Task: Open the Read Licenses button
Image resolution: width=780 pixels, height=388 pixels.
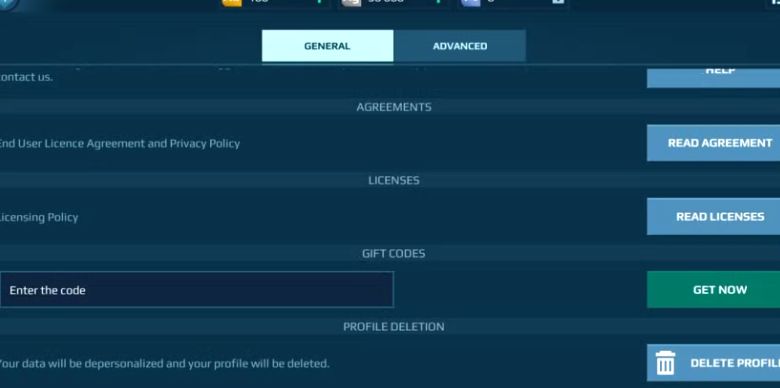Action: [713, 216]
